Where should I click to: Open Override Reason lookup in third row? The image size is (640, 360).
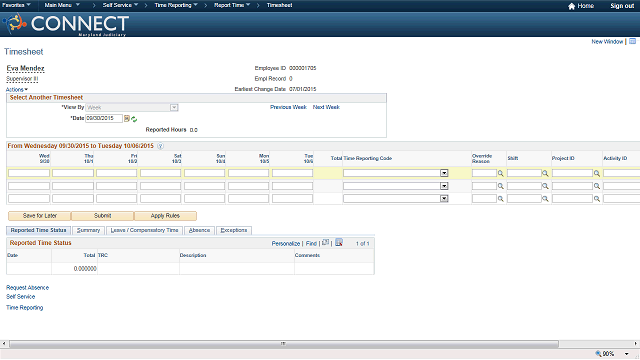pos(500,199)
